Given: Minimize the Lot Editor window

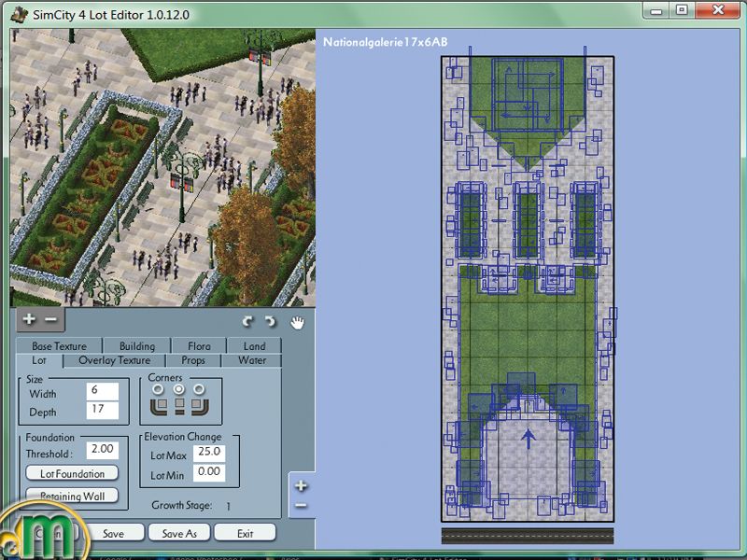Looking at the screenshot, I should click(657, 11).
